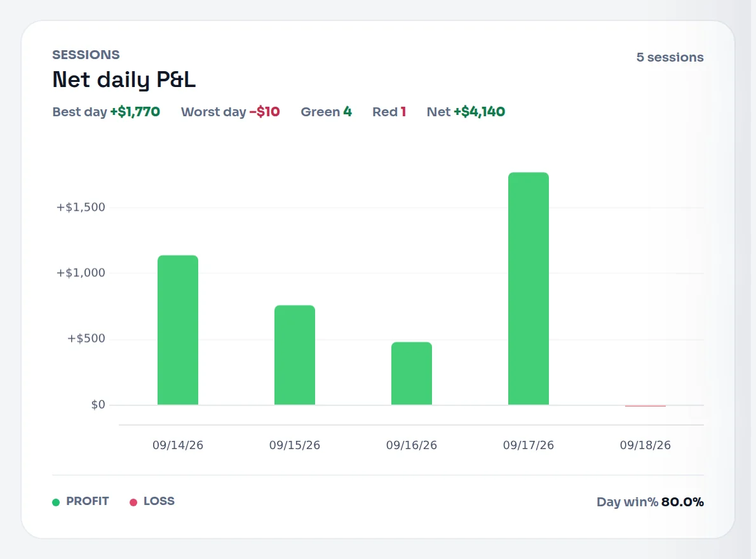Click the 09/16/26 profit bar

[x=412, y=374]
